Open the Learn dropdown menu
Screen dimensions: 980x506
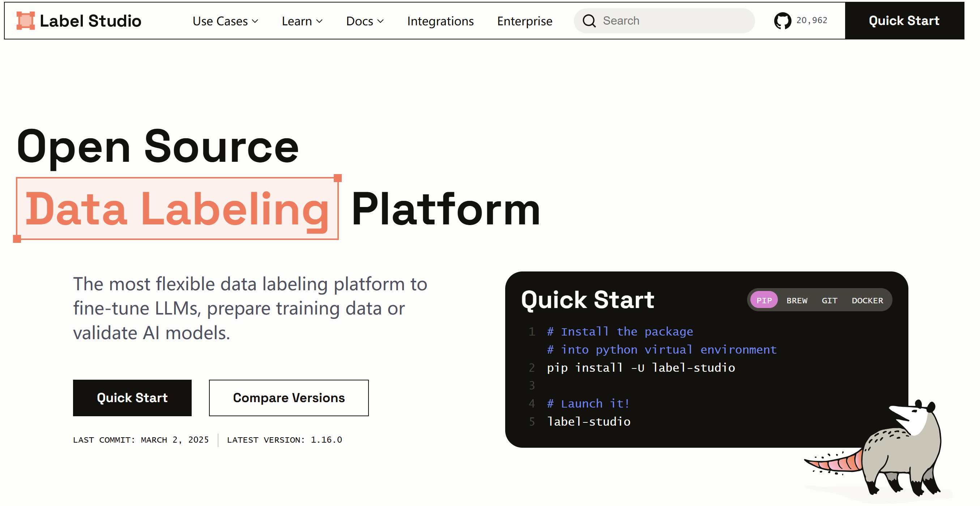pyautogui.click(x=302, y=21)
